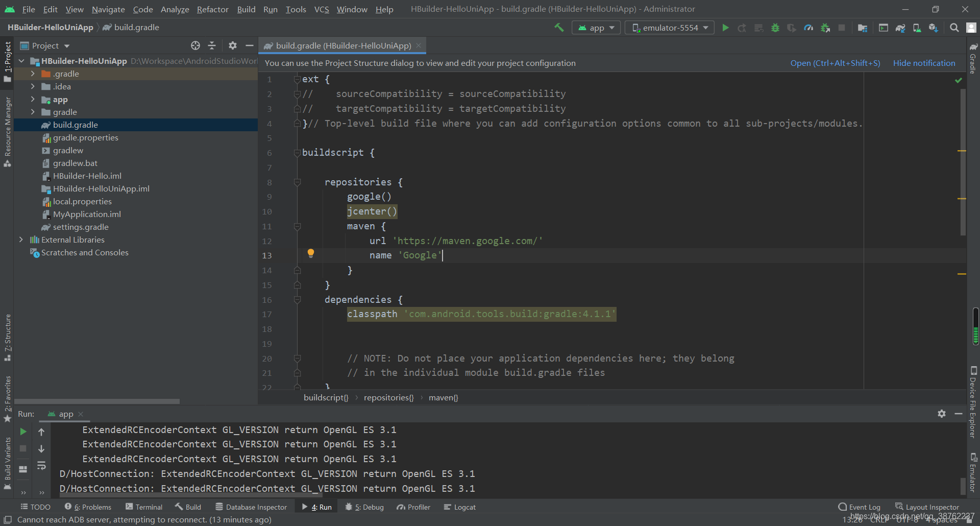Fold the ext block on line 1
The width and height of the screenshot is (980, 526).
297,79
